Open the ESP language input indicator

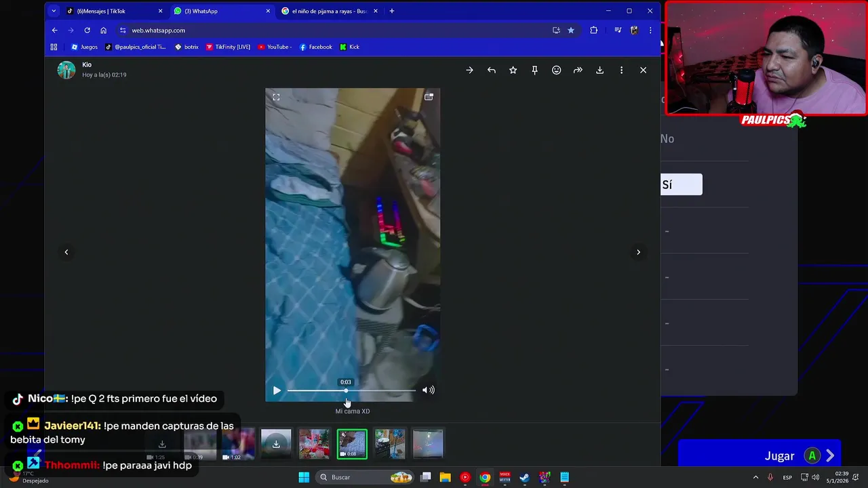click(787, 477)
